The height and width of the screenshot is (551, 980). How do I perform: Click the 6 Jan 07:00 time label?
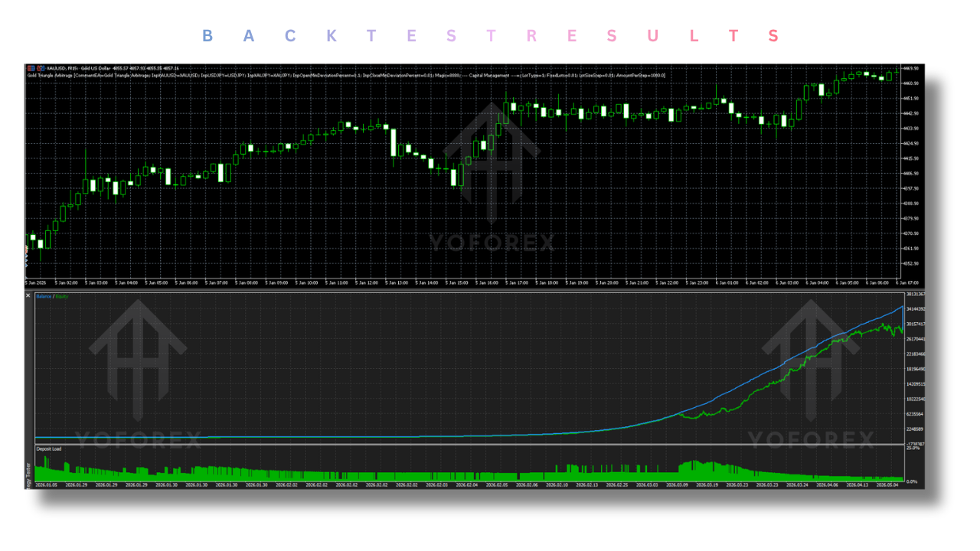pos(906,282)
